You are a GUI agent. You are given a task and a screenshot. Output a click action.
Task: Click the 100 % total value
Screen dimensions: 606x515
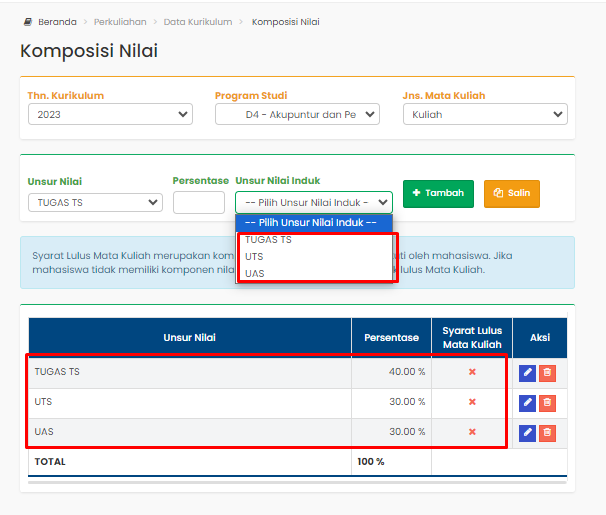tap(371, 462)
